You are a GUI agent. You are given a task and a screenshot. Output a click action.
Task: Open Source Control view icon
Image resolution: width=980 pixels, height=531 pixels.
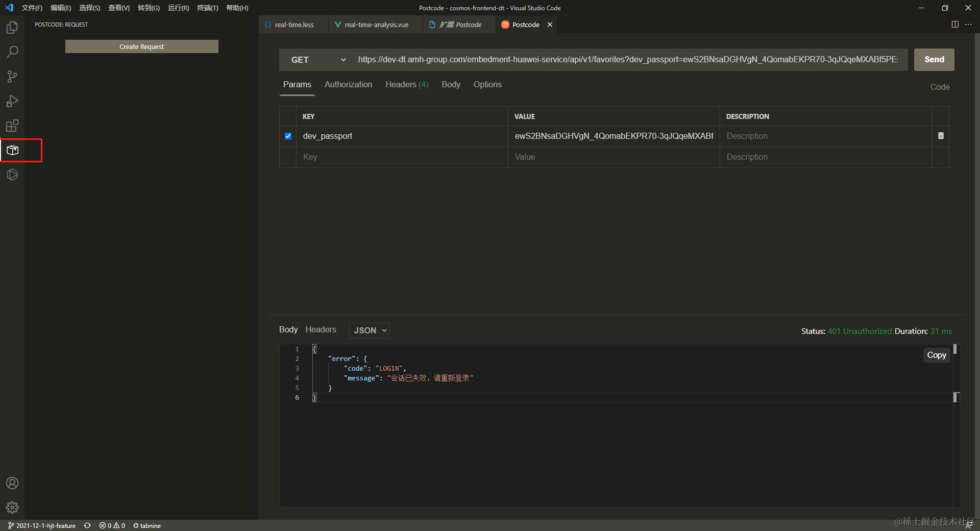tap(12, 77)
